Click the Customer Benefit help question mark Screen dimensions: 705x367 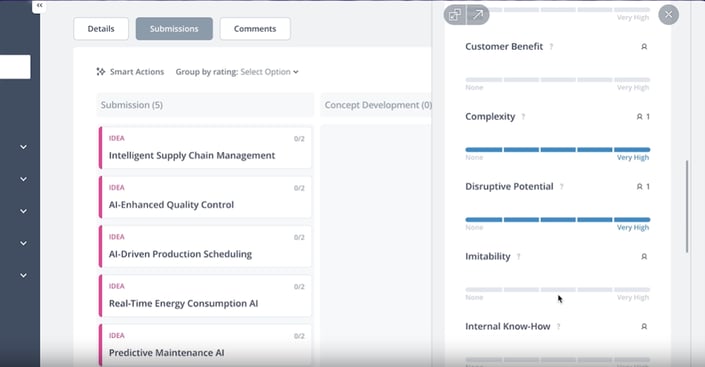[x=551, y=47]
